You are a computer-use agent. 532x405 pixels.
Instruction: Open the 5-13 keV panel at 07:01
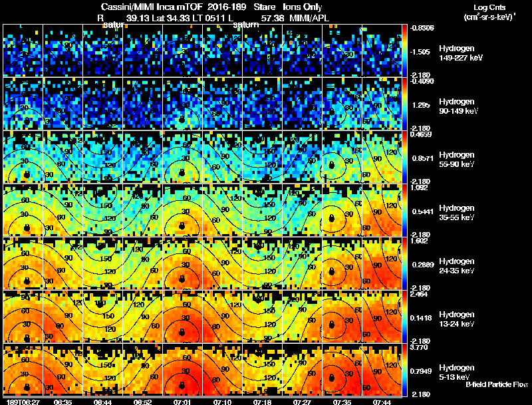(x=182, y=370)
